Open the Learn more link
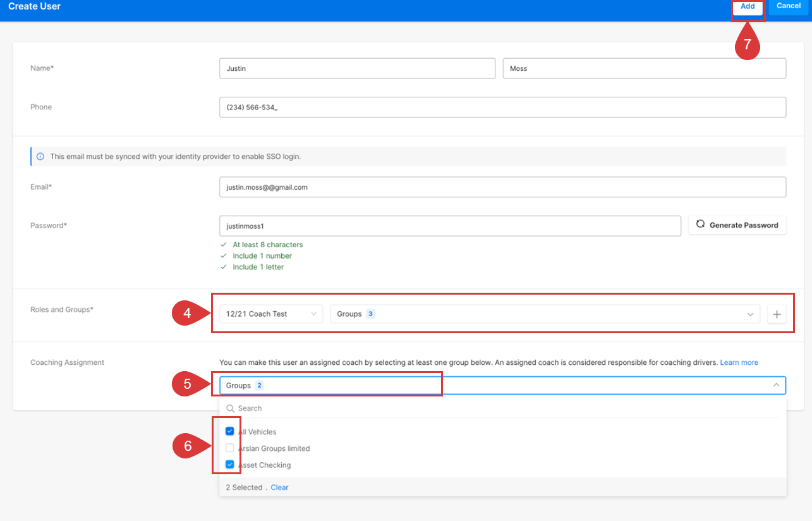This screenshot has width=812, height=521. click(x=739, y=362)
